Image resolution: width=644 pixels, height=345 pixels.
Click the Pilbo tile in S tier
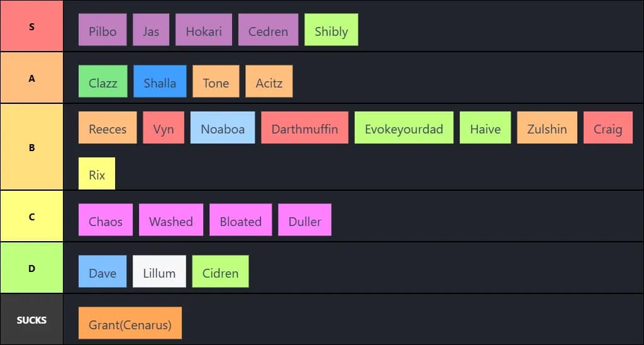(x=103, y=30)
